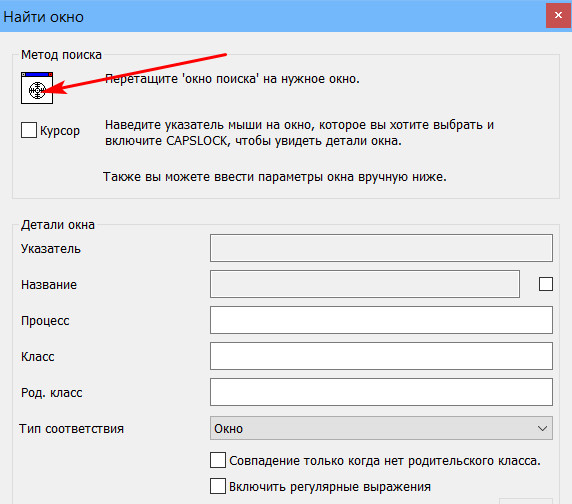Close the Найти окно dialog

[x=558, y=15]
